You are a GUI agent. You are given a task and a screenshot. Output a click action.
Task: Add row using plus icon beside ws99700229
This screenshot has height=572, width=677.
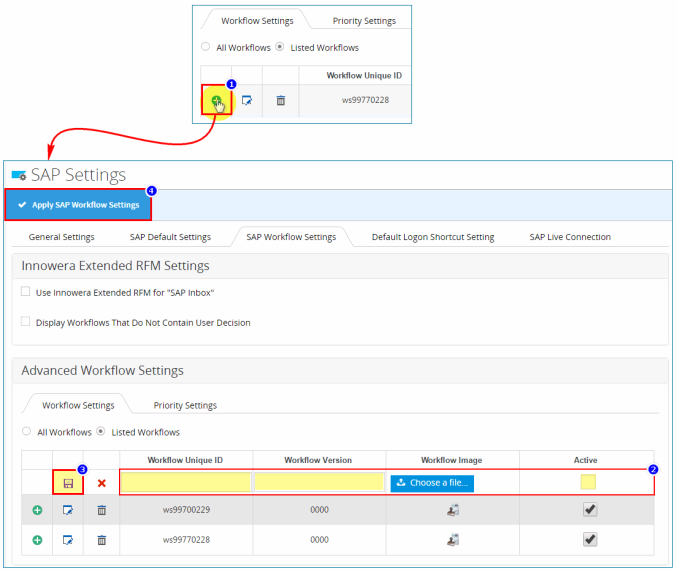pyautogui.click(x=38, y=510)
